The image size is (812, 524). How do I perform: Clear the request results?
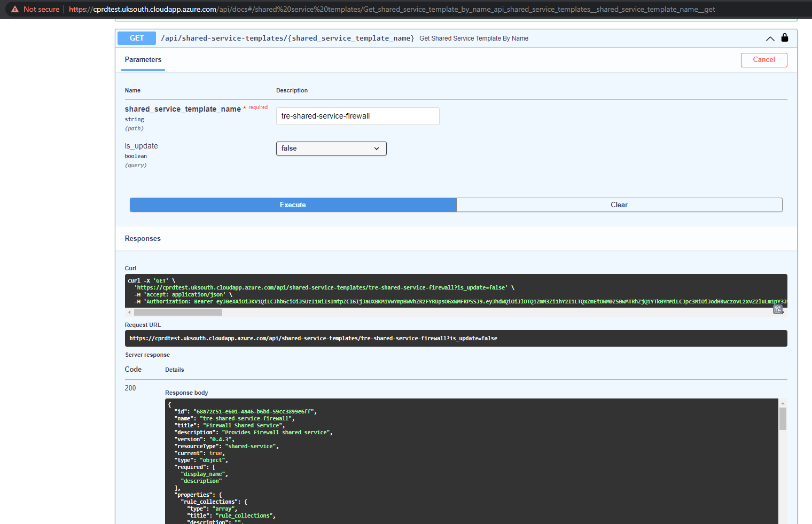[x=619, y=205]
